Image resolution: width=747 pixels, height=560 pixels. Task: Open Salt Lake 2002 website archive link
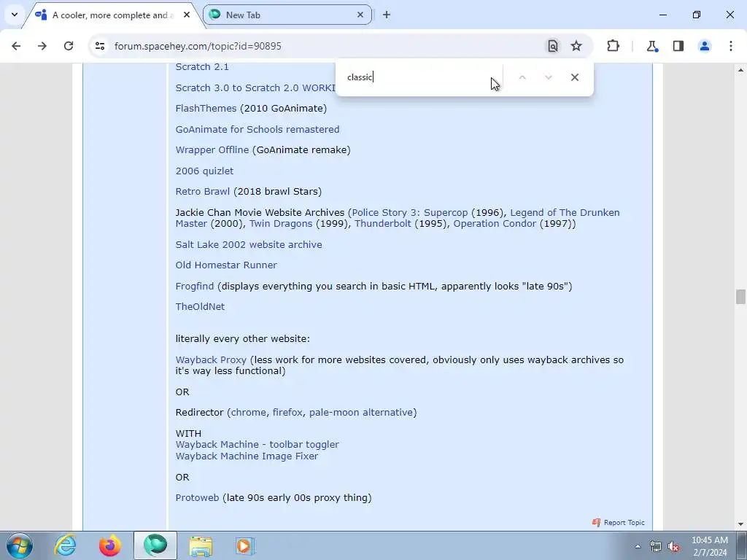coord(249,245)
